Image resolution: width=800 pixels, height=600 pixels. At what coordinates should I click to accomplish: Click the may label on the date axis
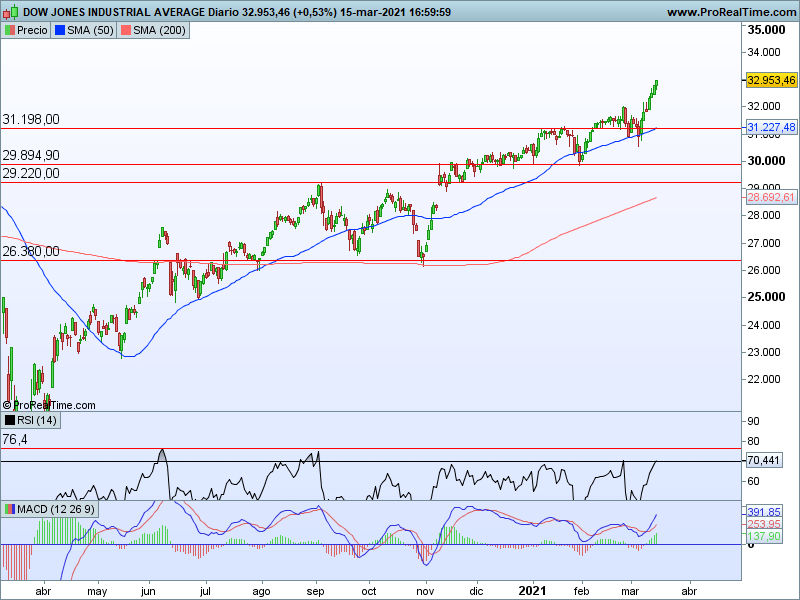(97, 592)
